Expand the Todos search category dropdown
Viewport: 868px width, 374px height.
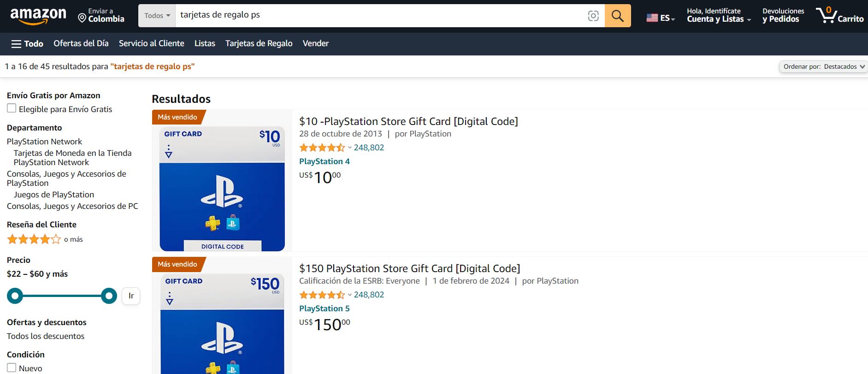157,16
